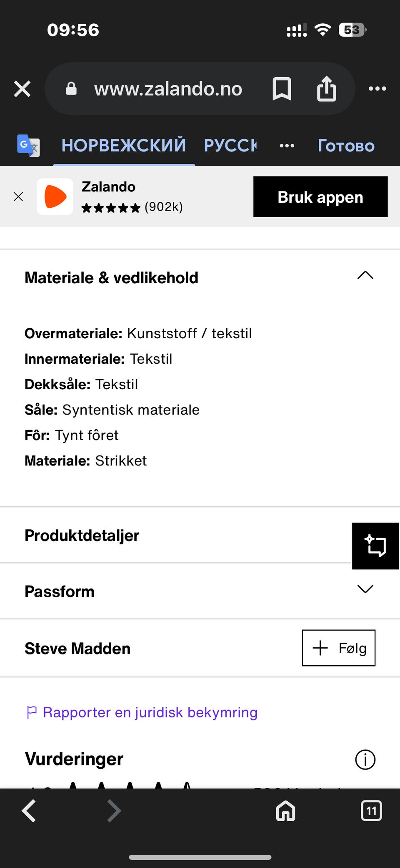Open more translation language options
The height and width of the screenshot is (868, 400).
[x=287, y=146]
